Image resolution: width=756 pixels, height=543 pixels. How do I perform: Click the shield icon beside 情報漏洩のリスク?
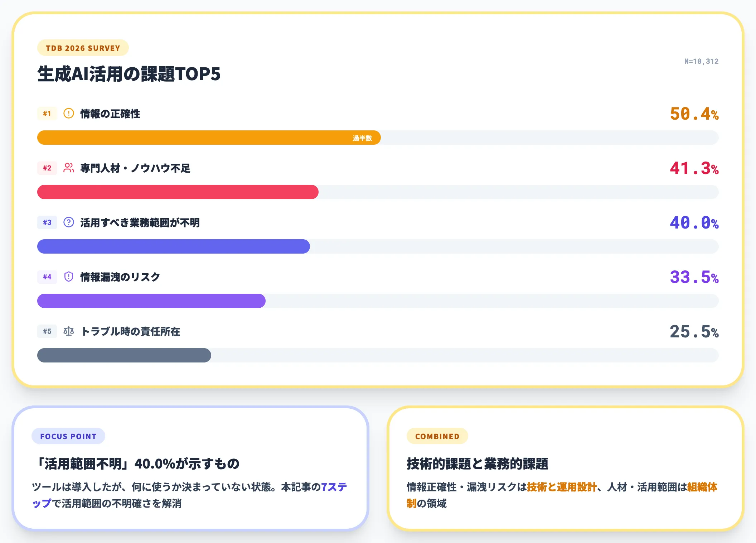(x=68, y=277)
